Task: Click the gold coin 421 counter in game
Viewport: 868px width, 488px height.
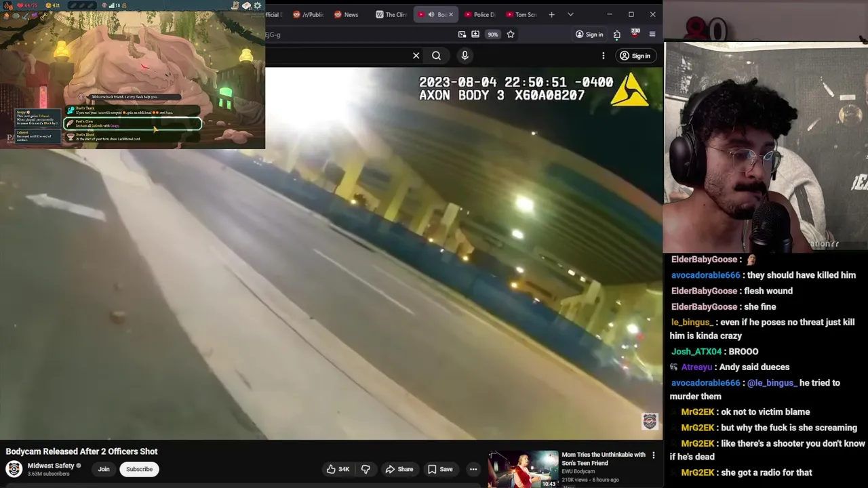Action: click(52, 5)
